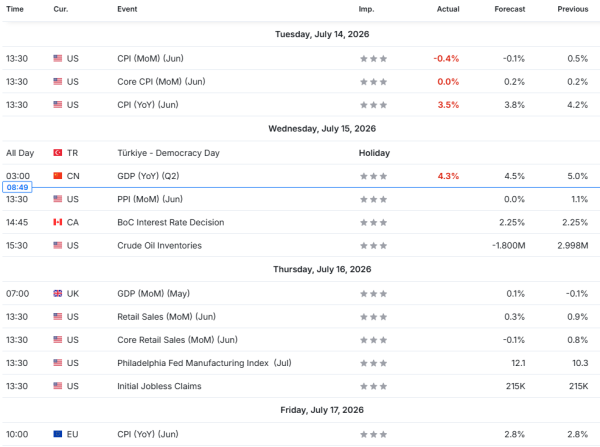Click the China flag icon beside CN

[57, 176]
